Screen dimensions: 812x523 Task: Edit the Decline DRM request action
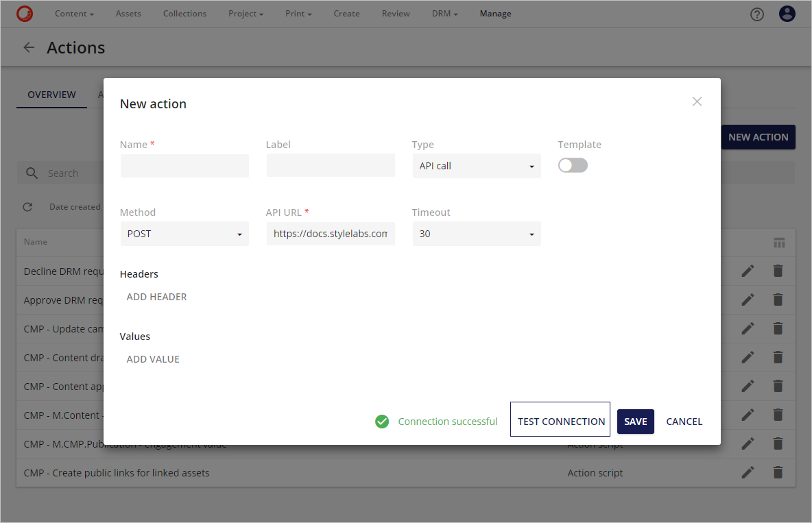747,271
